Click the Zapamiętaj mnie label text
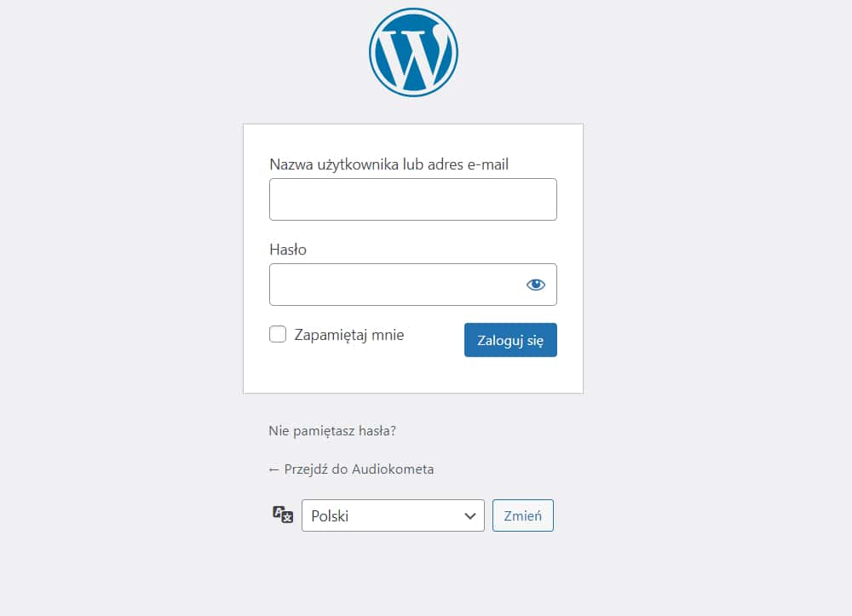Screen dimensions: 852x616 click(348, 335)
